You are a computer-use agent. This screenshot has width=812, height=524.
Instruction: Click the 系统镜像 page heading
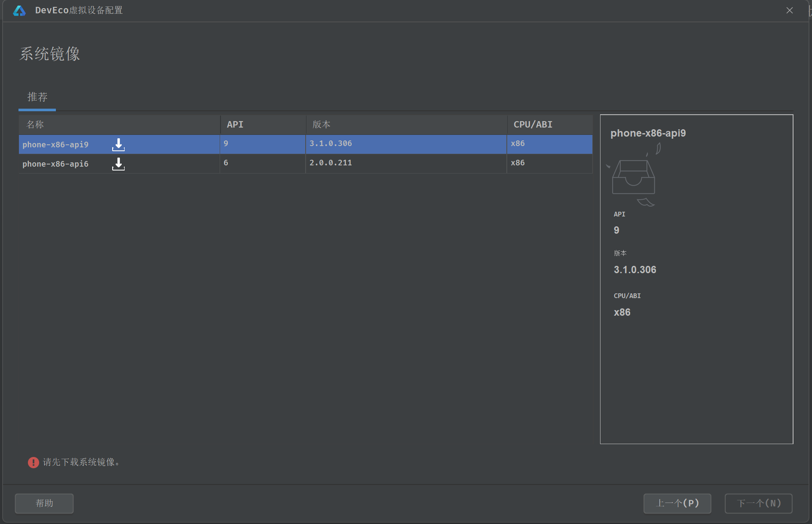click(x=50, y=54)
